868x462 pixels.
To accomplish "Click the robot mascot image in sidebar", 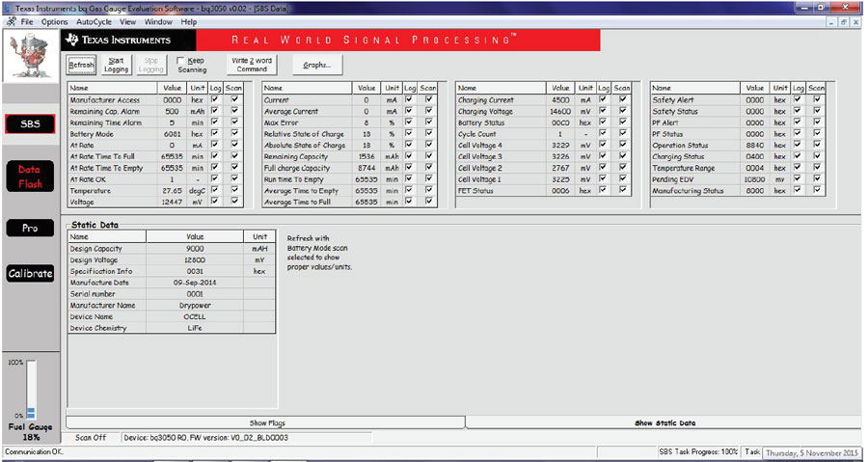I will (x=31, y=55).
